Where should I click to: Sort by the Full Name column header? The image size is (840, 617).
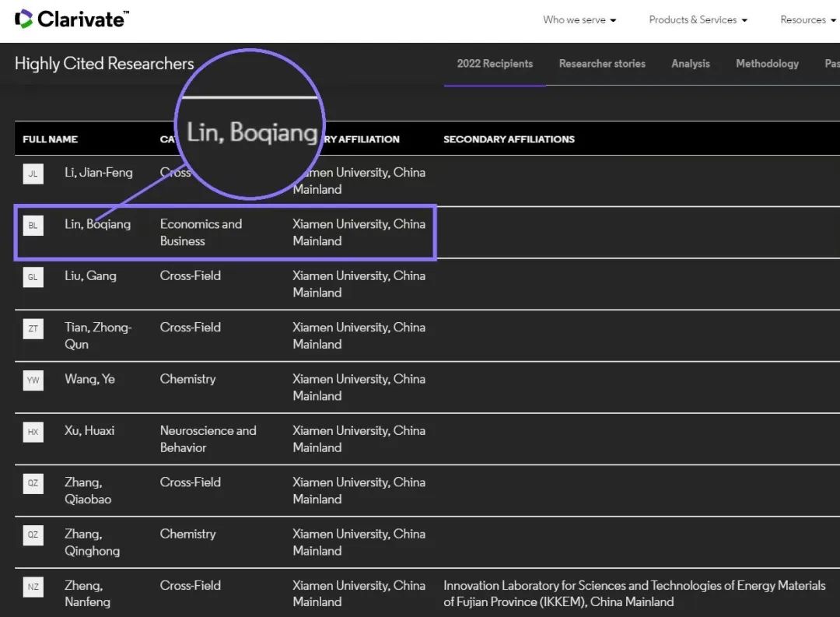51,139
